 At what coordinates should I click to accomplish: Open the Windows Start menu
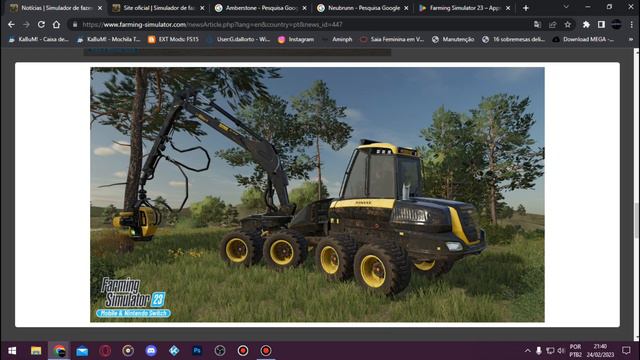pyautogui.click(x=12, y=351)
